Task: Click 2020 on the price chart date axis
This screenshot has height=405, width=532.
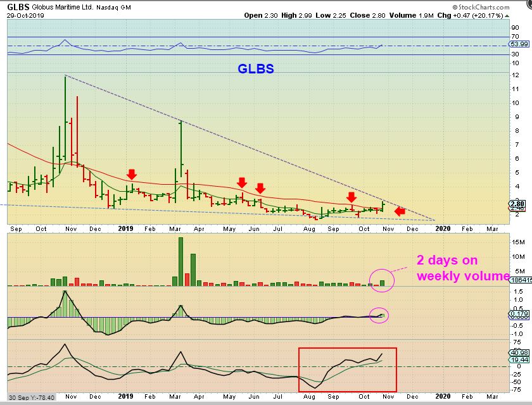Action: 443,229
